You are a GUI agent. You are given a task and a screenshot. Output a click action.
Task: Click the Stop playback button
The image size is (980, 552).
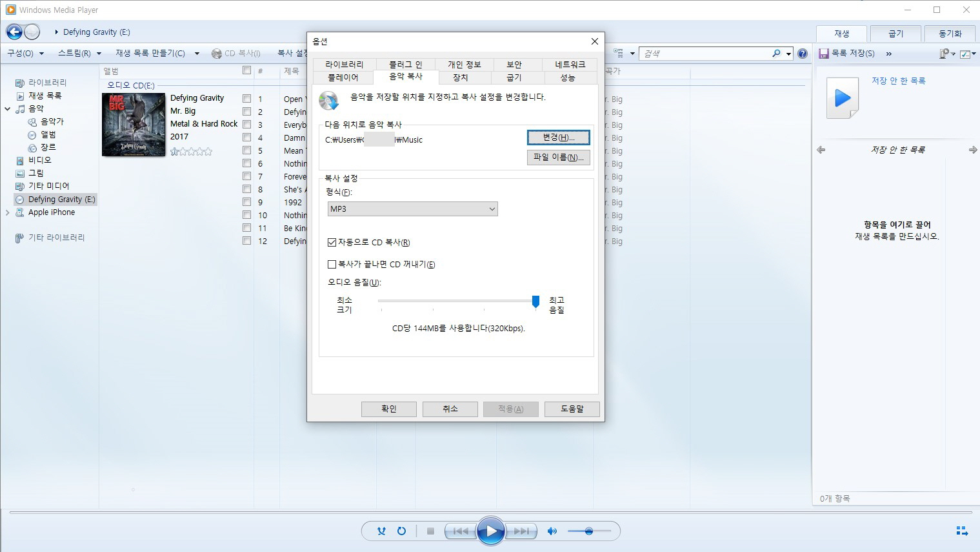pyautogui.click(x=430, y=531)
